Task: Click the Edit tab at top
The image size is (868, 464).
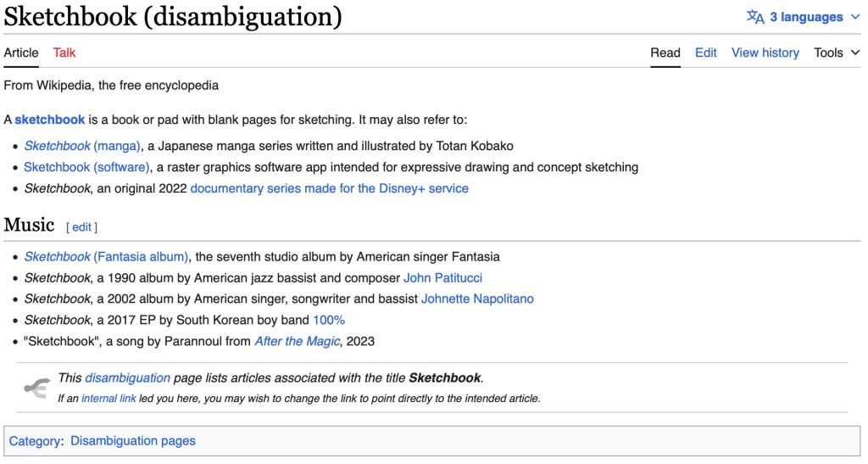Action: click(705, 53)
